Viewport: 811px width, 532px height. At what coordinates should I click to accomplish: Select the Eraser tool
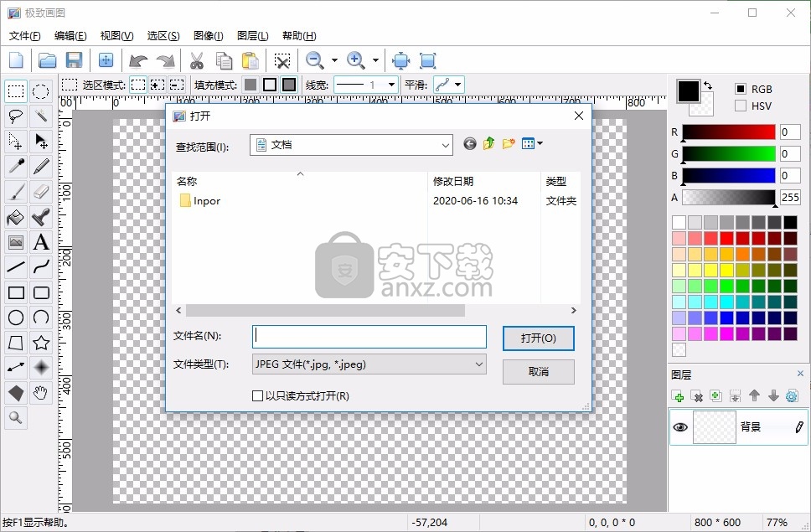tap(41, 192)
